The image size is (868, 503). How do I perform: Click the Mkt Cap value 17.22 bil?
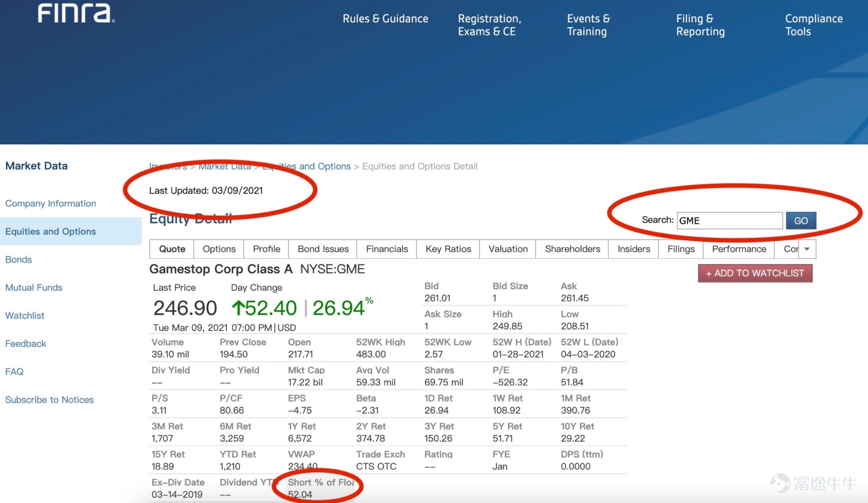tap(305, 382)
